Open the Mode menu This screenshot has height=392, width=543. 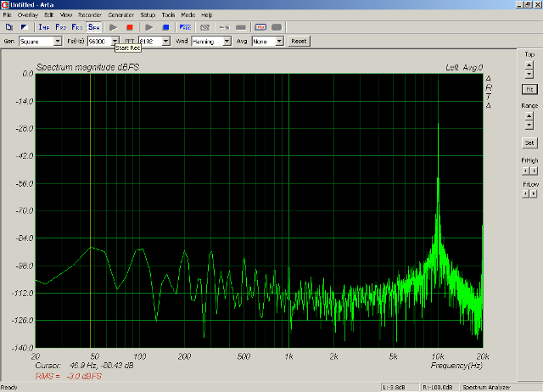coord(188,15)
